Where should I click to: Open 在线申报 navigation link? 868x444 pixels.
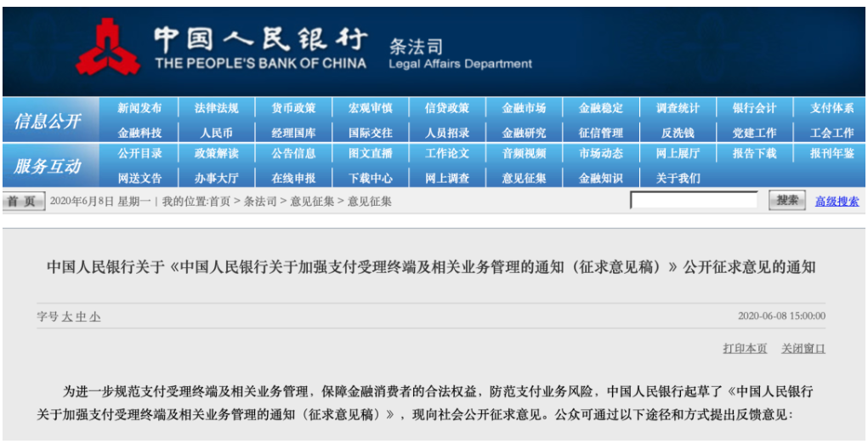[x=293, y=179]
